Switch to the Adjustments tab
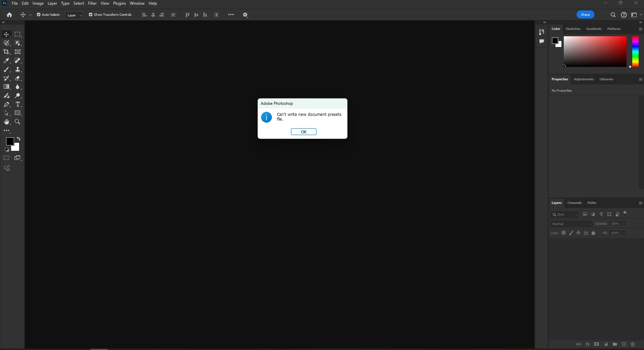Screen dimensions: 644x350 point(584,79)
